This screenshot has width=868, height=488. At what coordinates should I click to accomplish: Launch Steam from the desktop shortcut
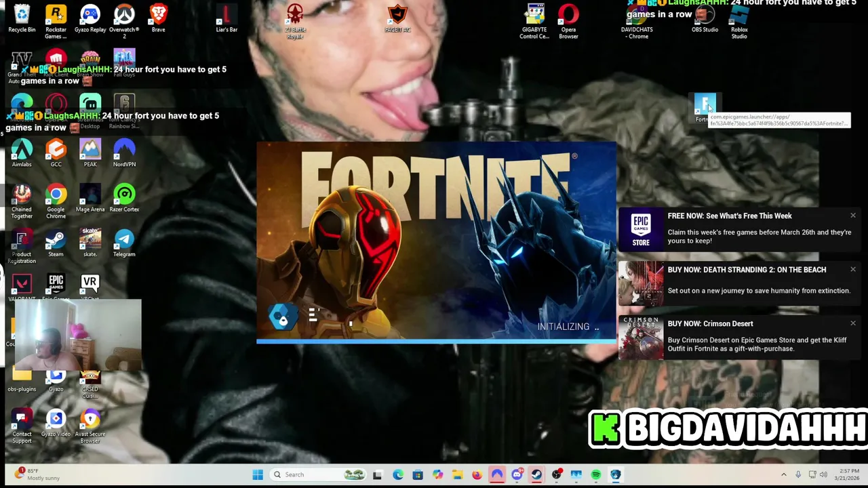pos(56,243)
